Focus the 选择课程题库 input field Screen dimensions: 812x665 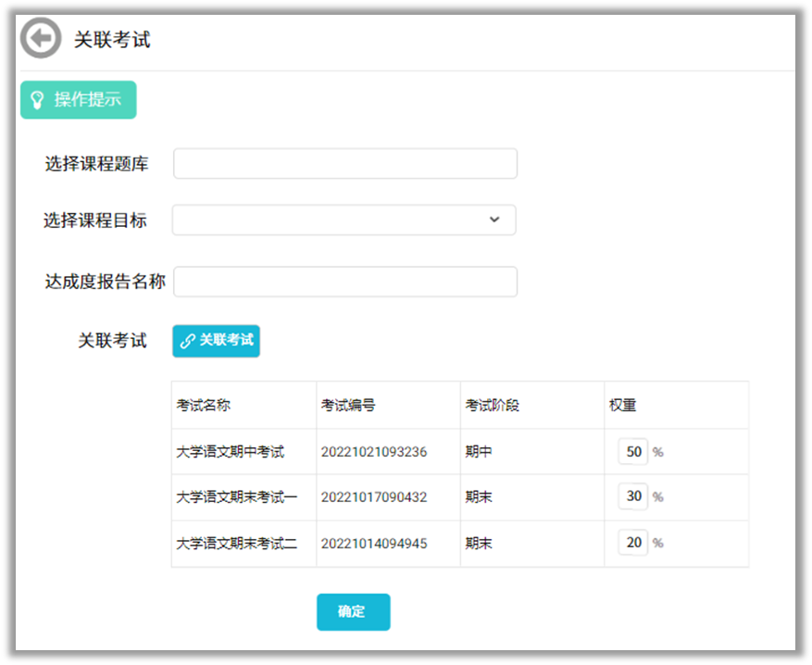(x=344, y=164)
